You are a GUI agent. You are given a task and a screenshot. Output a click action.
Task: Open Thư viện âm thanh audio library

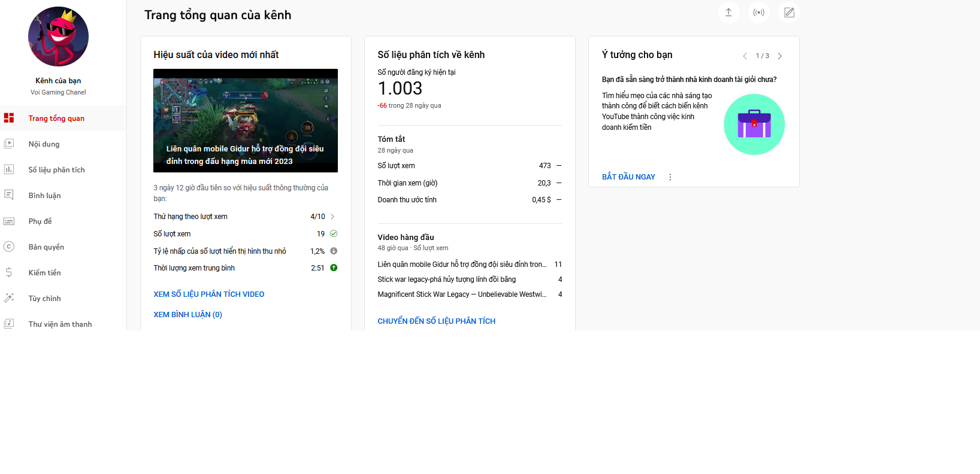click(60, 324)
